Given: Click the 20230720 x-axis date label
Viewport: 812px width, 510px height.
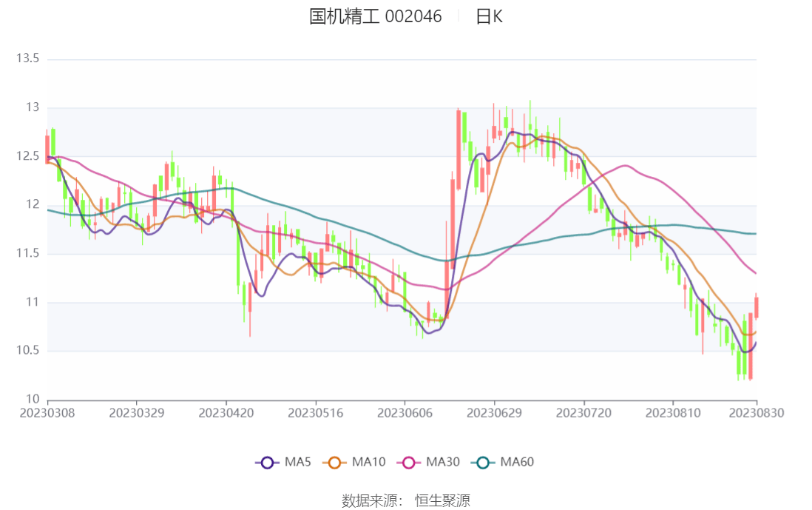Looking at the screenshot, I should coord(584,412).
